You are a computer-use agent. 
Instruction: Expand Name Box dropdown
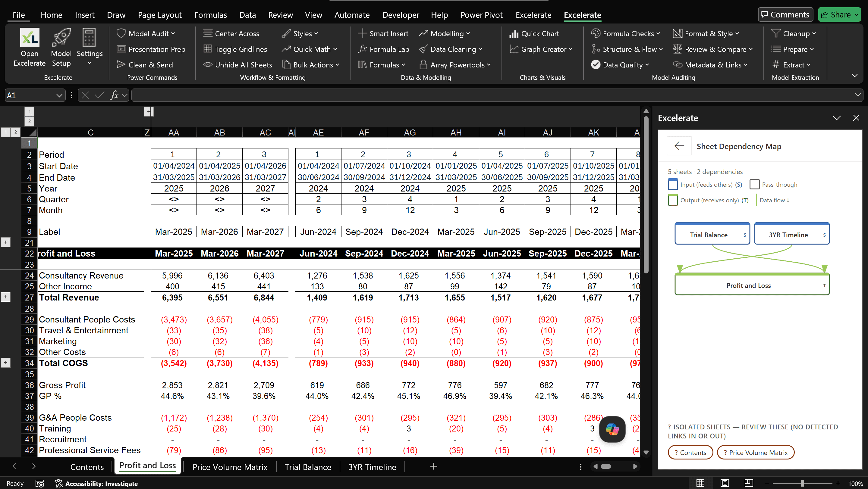59,95
